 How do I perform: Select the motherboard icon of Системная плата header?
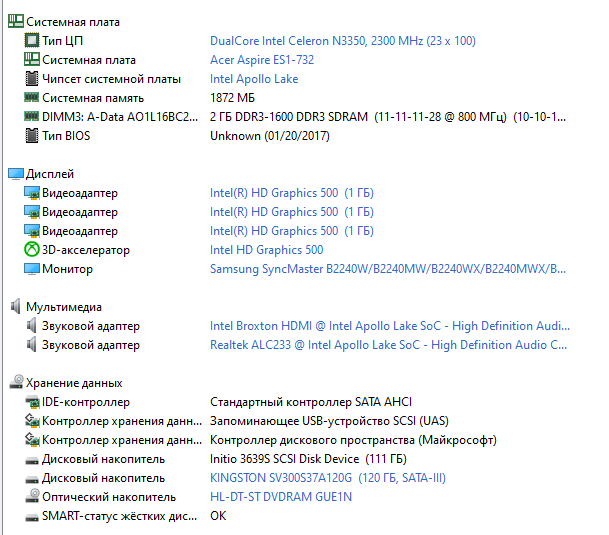click(x=16, y=21)
